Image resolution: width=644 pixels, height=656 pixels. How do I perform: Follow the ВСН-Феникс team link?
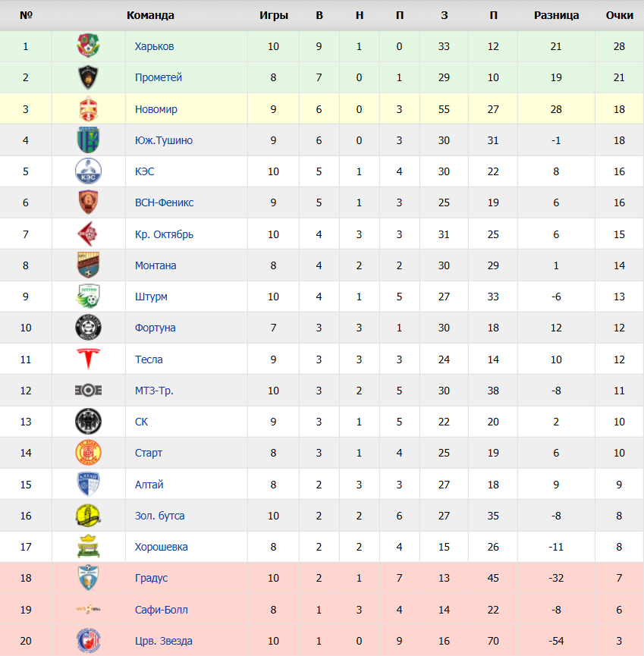pyautogui.click(x=164, y=202)
